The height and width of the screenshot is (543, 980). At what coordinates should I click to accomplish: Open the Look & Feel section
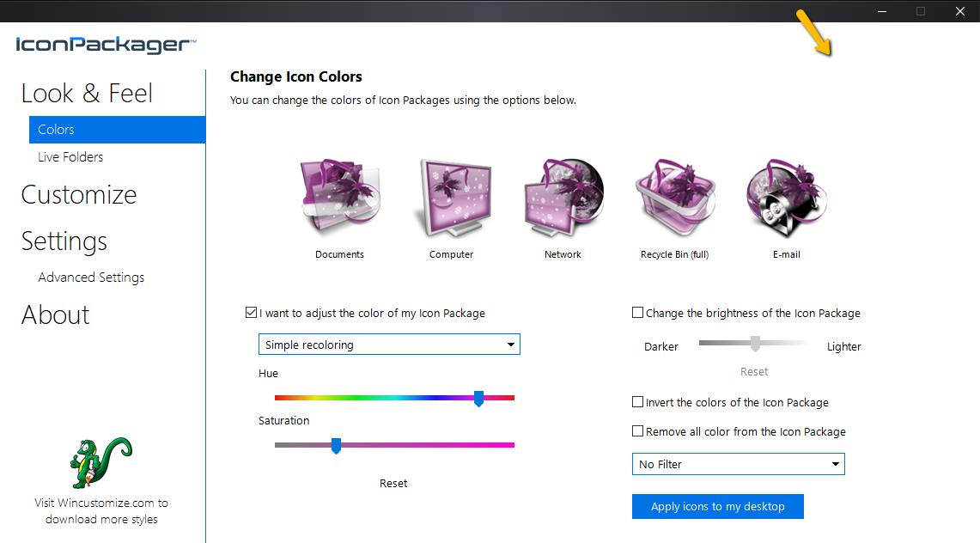tap(86, 94)
